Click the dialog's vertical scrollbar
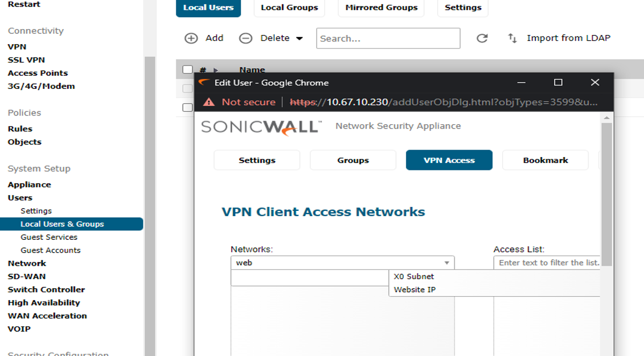Image resolution: width=644 pixels, height=356 pixels. (606, 194)
